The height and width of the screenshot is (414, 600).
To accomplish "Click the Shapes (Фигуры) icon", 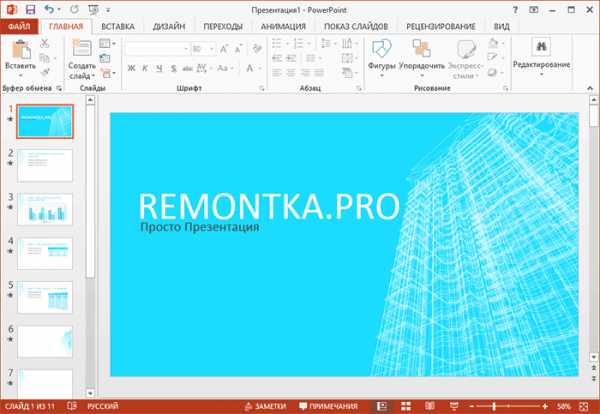I will tap(382, 49).
